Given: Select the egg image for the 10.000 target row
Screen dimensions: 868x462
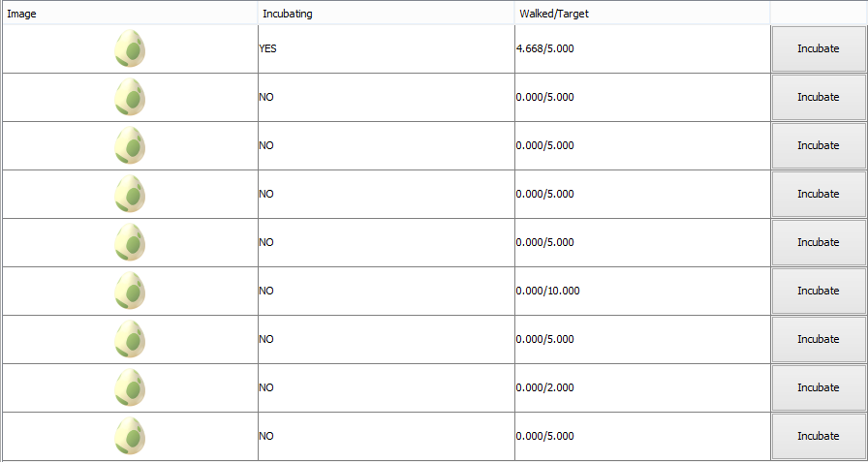Looking at the screenshot, I should coord(130,291).
